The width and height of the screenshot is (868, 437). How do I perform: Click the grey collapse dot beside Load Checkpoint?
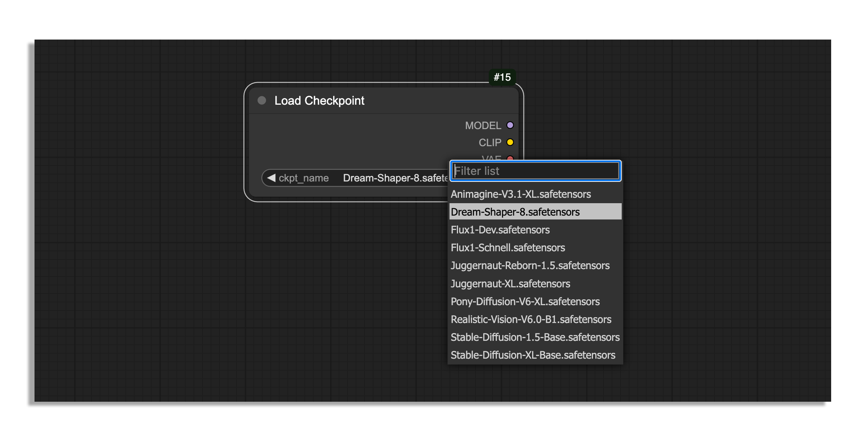click(262, 101)
